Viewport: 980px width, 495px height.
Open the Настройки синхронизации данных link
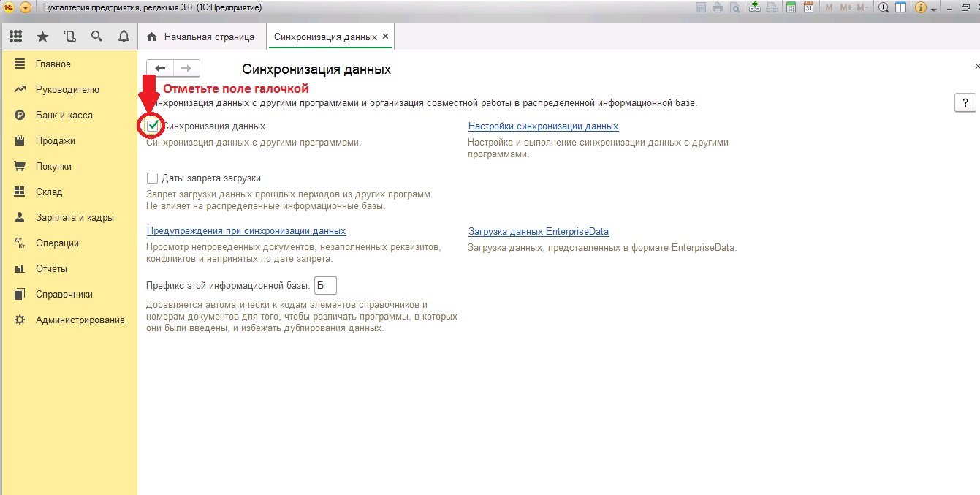[x=543, y=126]
